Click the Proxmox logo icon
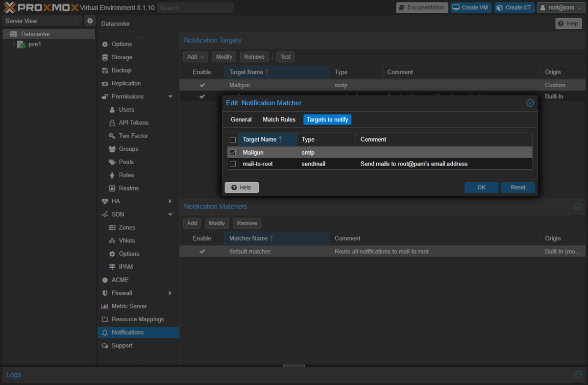This screenshot has width=588, height=385. click(x=10, y=7)
